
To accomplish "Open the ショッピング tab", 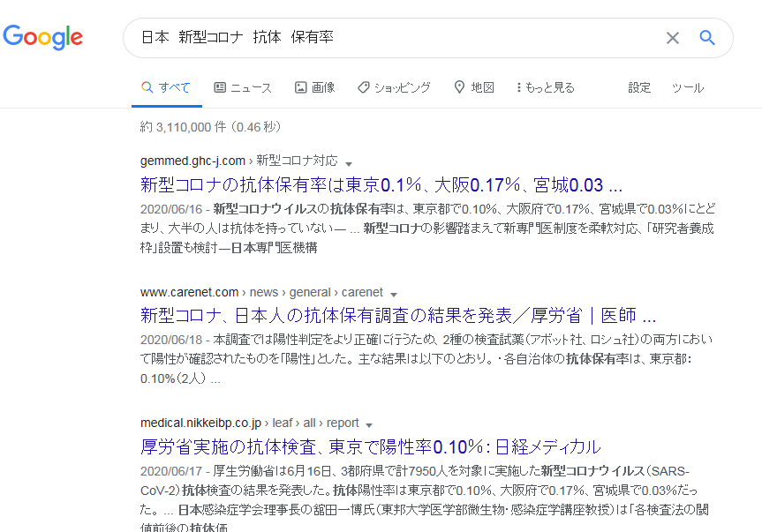I will [x=394, y=87].
